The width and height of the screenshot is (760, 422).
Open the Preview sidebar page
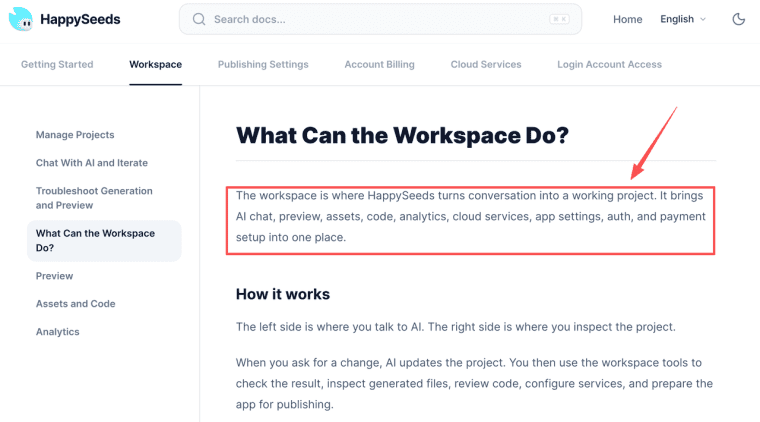point(54,276)
